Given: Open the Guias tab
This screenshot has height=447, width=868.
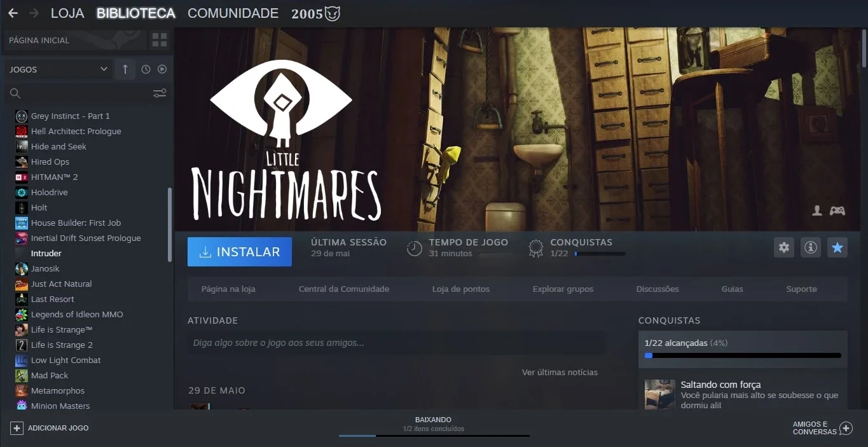Looking at the screenshot, I should tap(733, 289).
